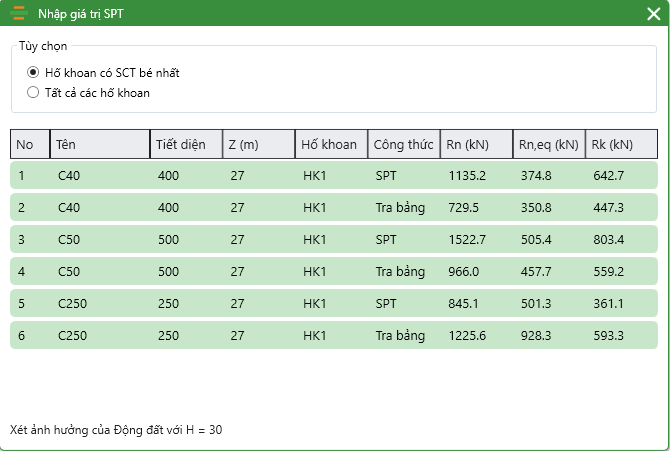Click the 'Tên' column header

99,145
